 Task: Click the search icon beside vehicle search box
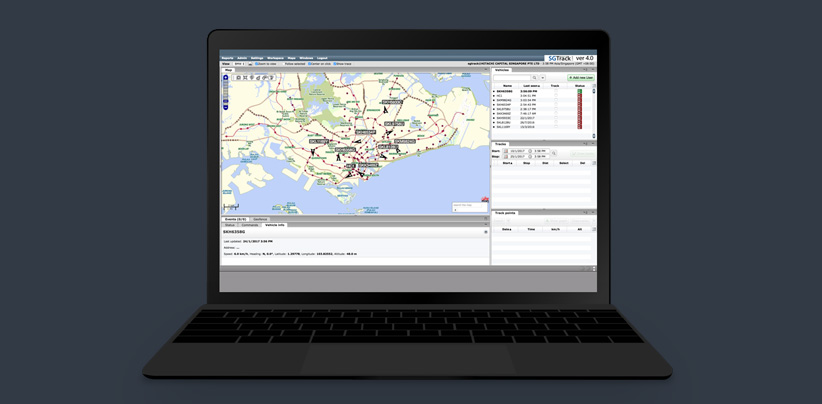click(535, 77)
